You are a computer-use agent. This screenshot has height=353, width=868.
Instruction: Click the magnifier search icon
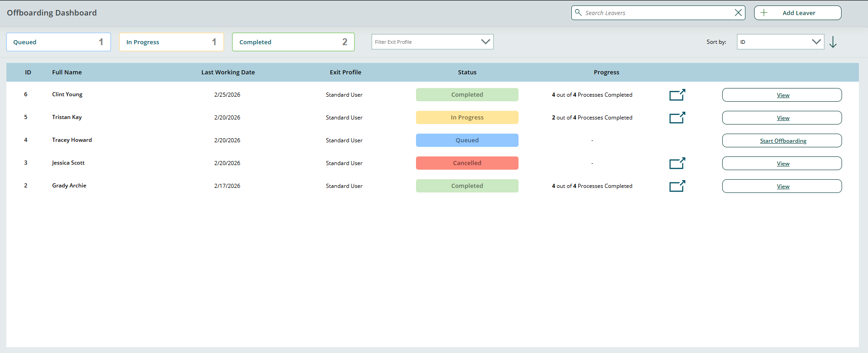tap(578, 13)
